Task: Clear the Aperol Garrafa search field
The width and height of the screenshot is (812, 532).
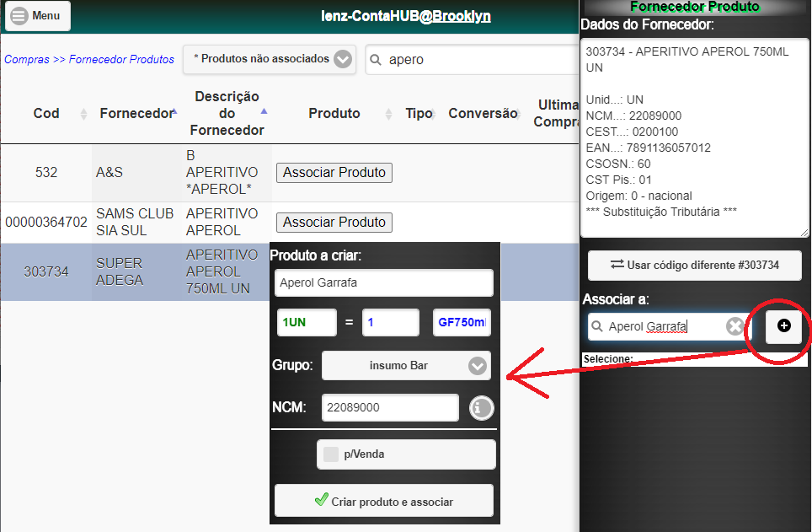Action: [735, 326]
